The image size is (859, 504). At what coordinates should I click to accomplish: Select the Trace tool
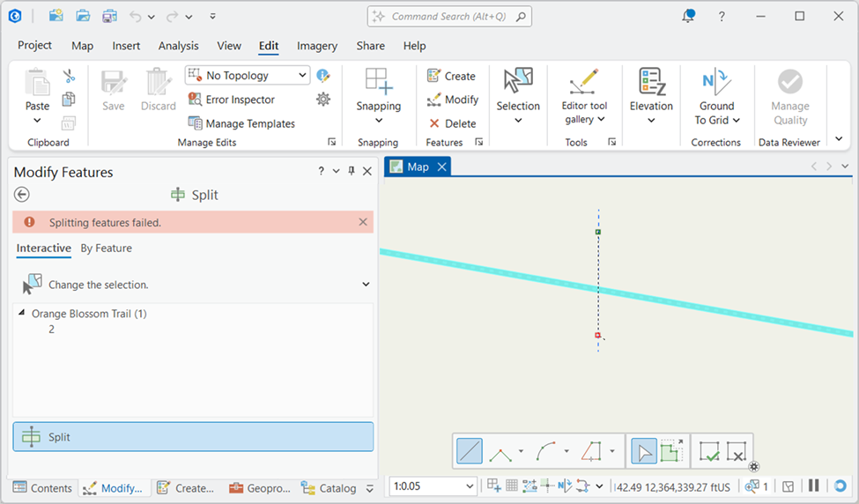pyautogui.click(x=592, y=452)
